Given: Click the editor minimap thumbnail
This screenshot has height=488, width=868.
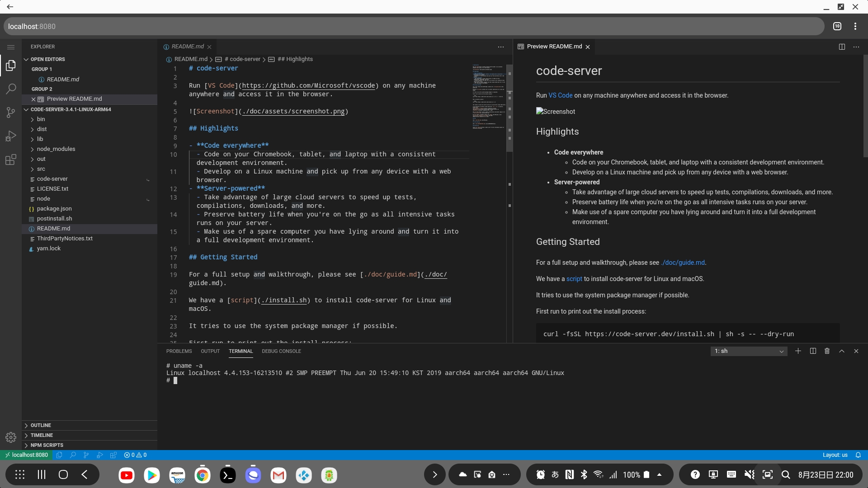Looking at the screenshot, I should 488,96.
